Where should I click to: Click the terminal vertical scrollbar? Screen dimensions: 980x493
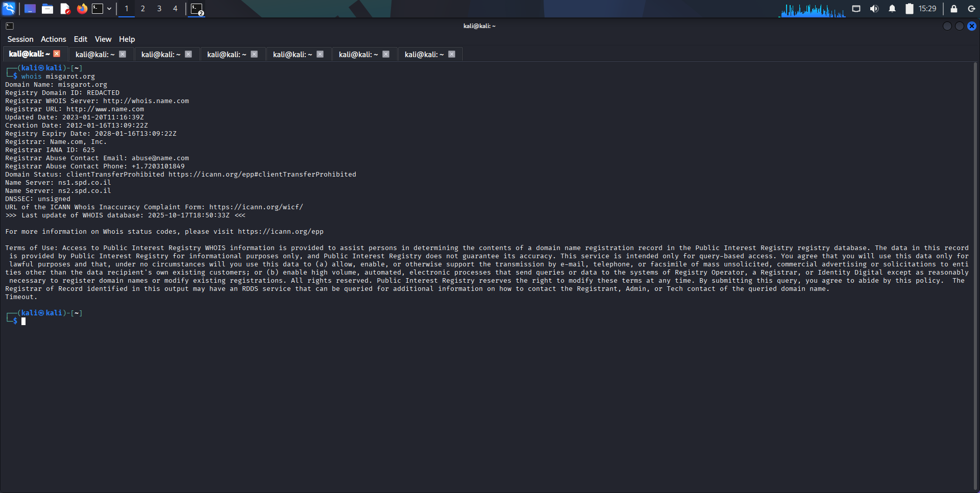pos(976,276)
